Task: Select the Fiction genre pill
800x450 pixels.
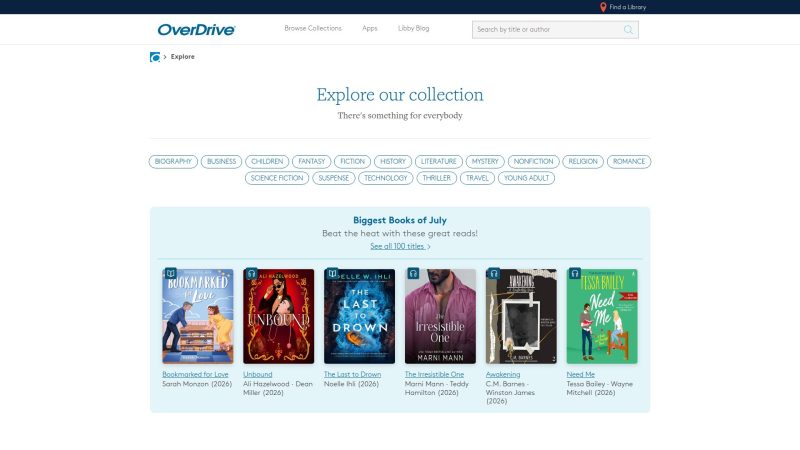Action: (x=353, y=162)
